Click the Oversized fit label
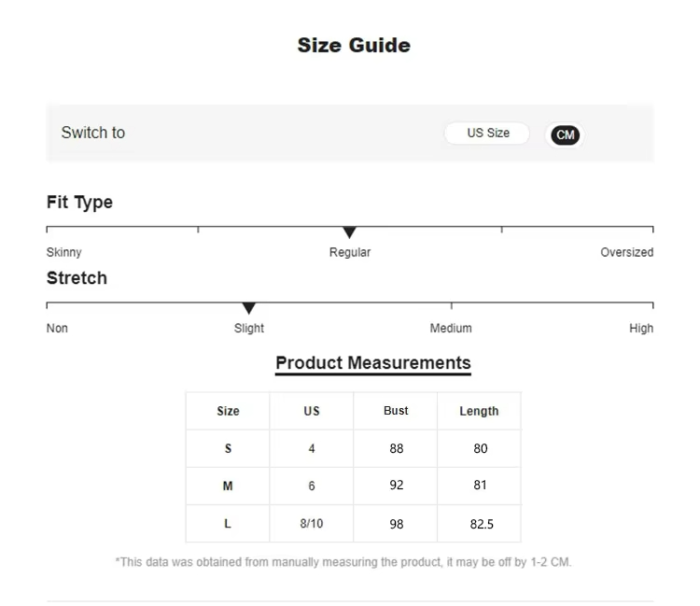 (626, 252)
